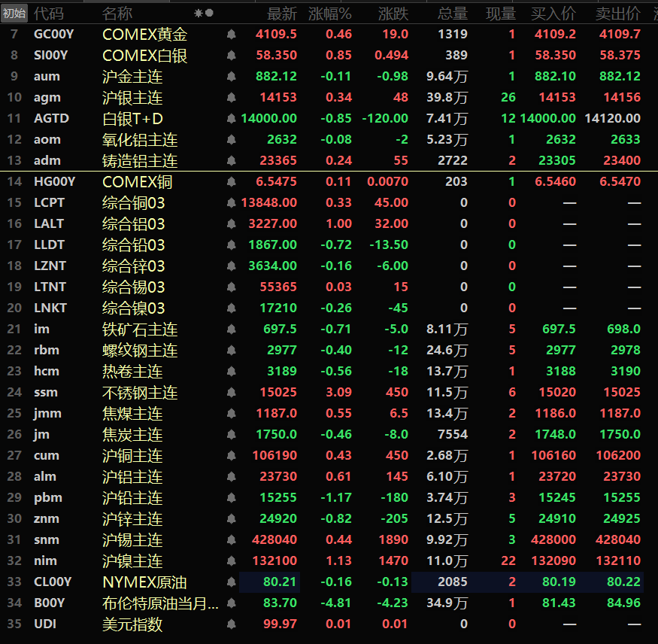Click code CL00Y
This screenshot has height=644, width=658.
pos(53,582)
